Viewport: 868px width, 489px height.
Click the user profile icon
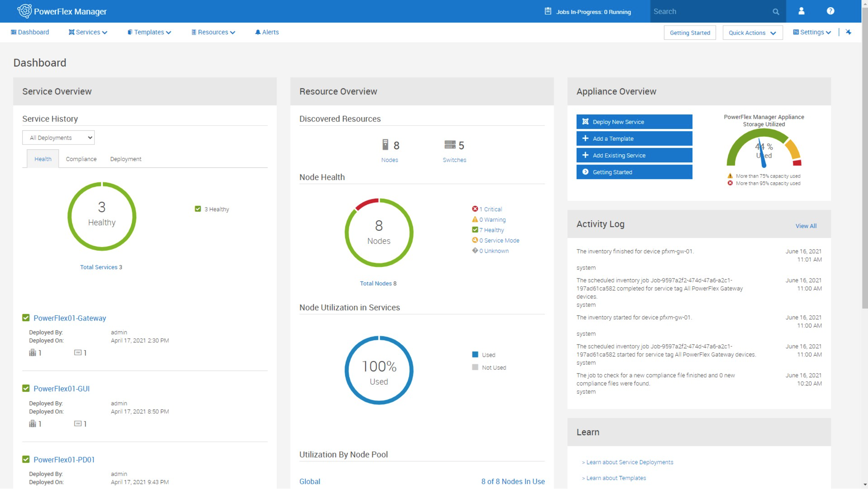click(x=801, y=11)
